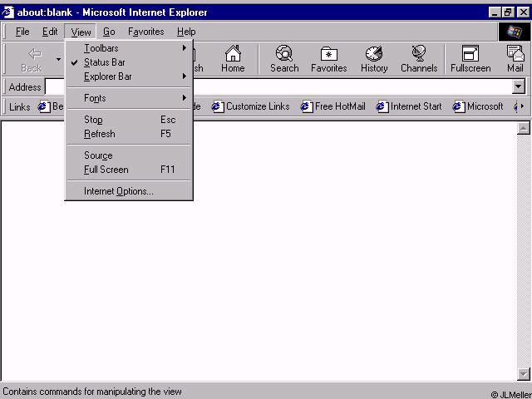This screenshot has height=399, width=532.
Task: Expand the Fonts submenu
Action: (129, 98)
